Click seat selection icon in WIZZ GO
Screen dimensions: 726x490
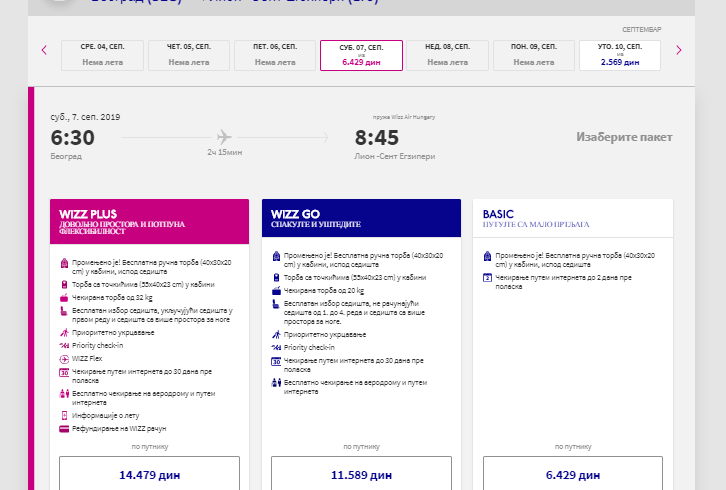276,304
